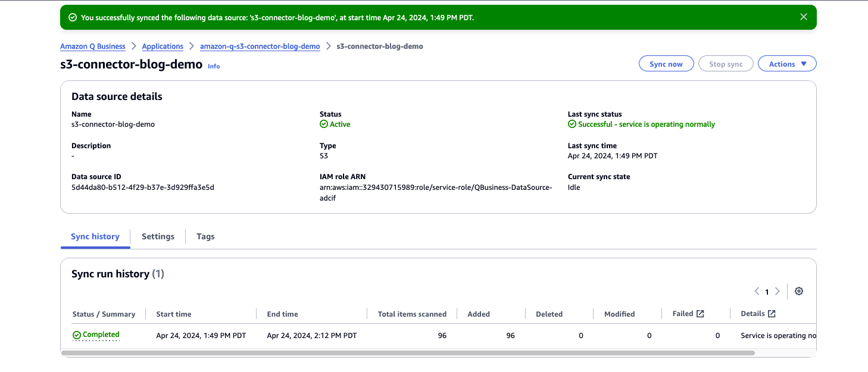
Task: Sort by End time column header
Action: pos(282,314)
